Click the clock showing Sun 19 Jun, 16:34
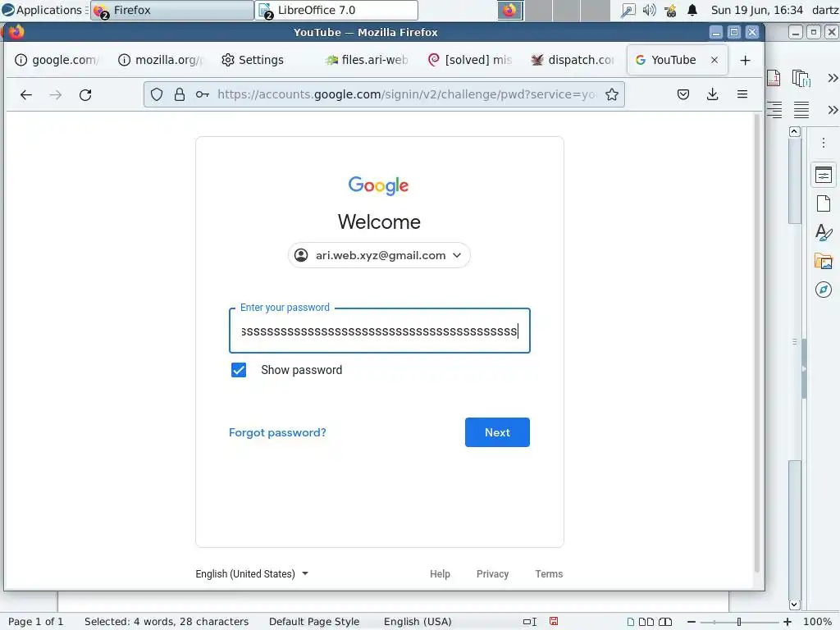 (757, 10)
